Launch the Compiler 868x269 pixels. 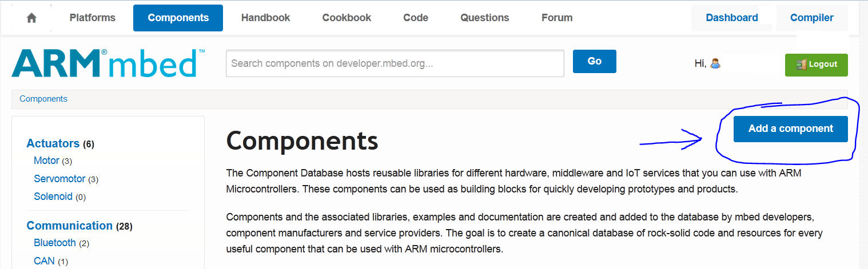[x=811, y=18]
